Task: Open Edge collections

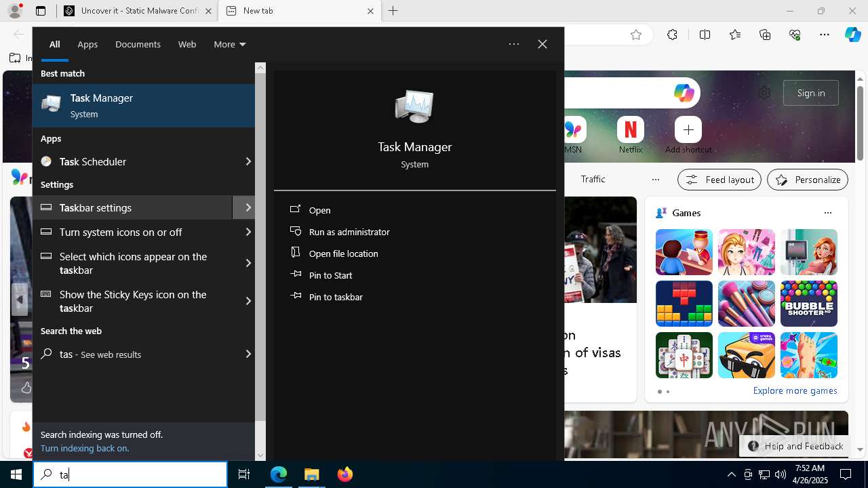Action: pos(765,35)
